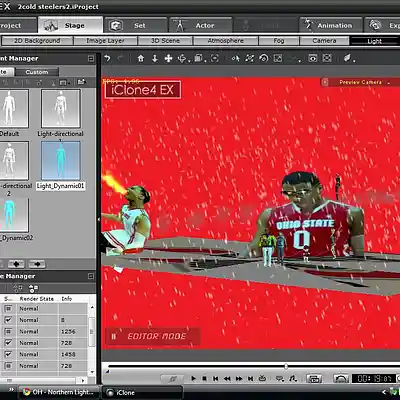Click the preview eye window icon
400x400 pixels.
pos(313,59)
